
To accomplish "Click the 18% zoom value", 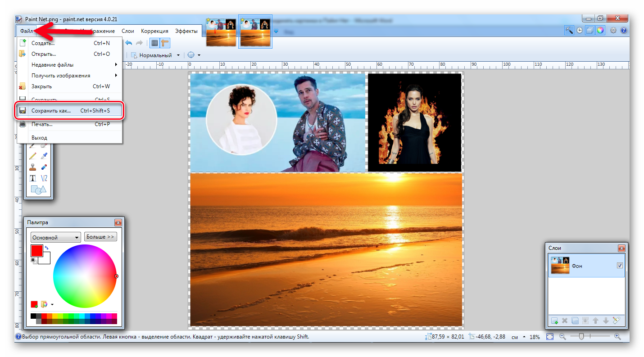I will point(535,337).
